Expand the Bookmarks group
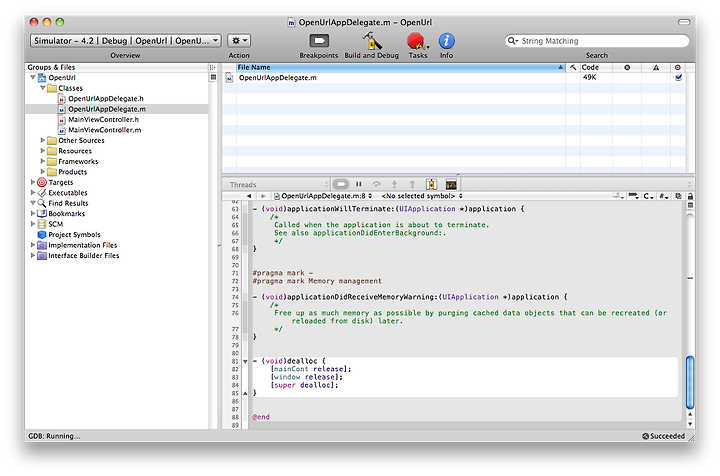Image resolution: width=720 pixels, height=476 pixels. tap(33, 213)
